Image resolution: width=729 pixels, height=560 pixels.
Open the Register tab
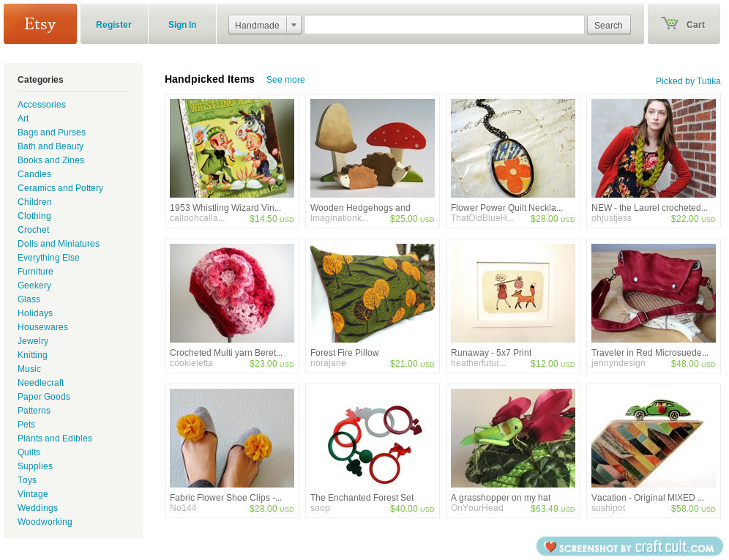click(x=113, y=24)
